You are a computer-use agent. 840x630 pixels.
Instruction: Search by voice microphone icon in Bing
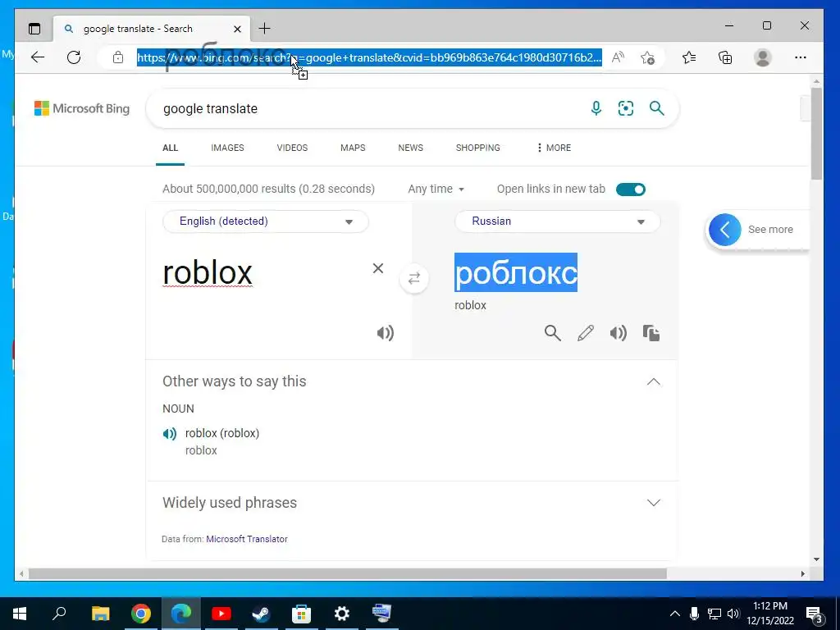[596, 108]
